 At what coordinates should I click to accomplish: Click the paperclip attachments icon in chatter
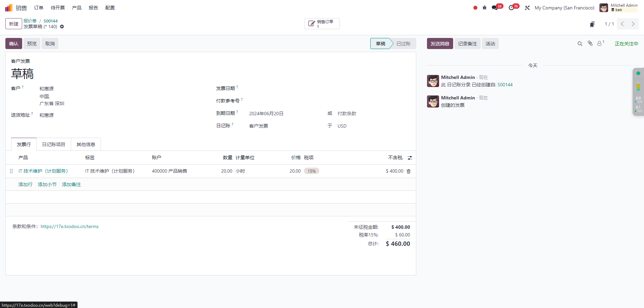(x=590, y=43)
